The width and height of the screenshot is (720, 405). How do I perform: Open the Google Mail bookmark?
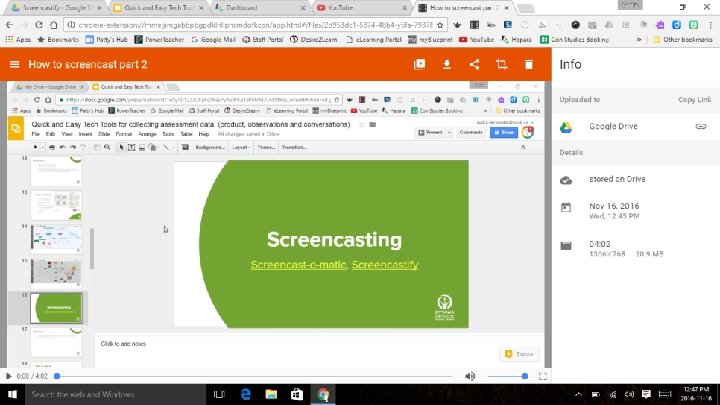click(213, 39)
